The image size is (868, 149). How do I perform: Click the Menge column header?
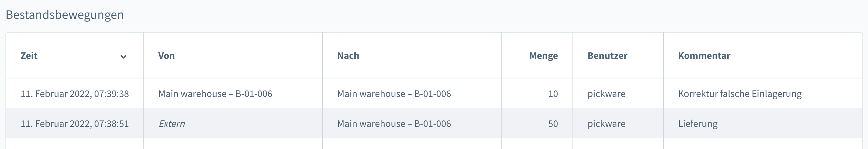click(543, 56)
